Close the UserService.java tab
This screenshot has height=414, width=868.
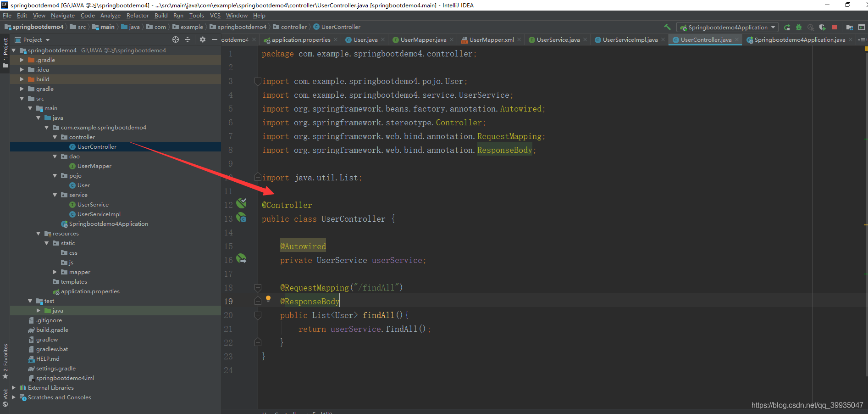pos(585,40)
